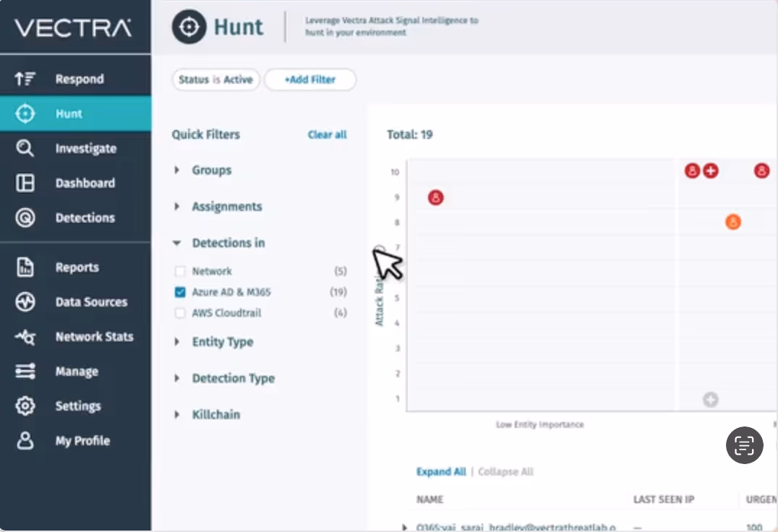Screen dimensions: 778x532
Task: Select the rightmost red person marker at rating 10
Action: coord(761,171)
